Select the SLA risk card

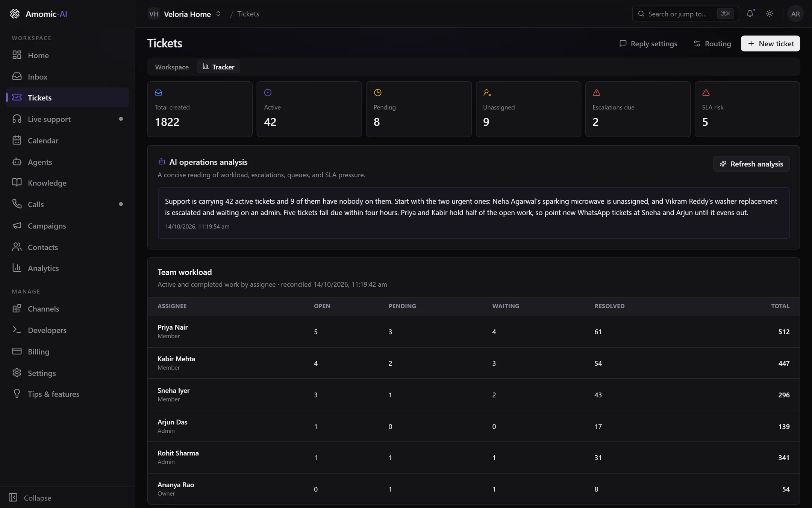click(x=747, y=109)
